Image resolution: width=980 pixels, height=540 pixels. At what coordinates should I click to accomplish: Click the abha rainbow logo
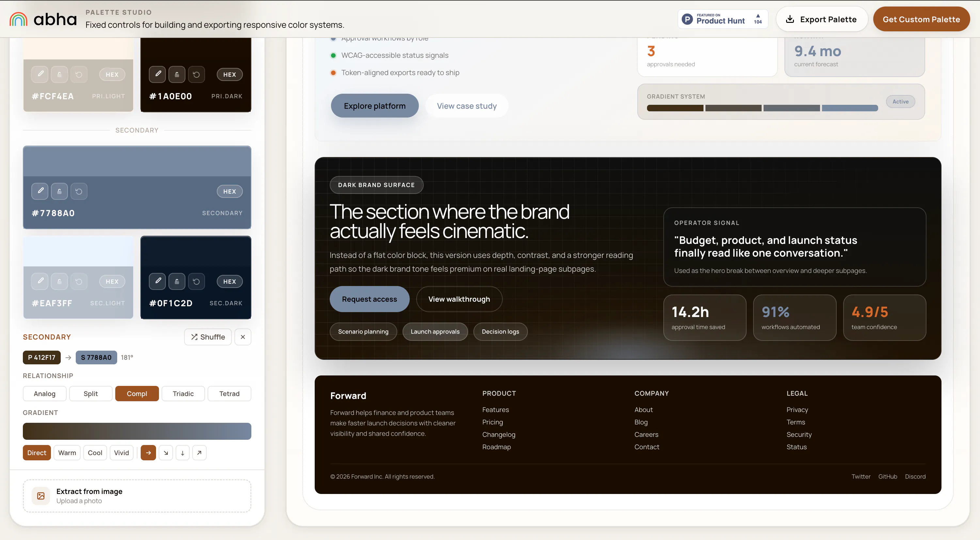[18, 19]
